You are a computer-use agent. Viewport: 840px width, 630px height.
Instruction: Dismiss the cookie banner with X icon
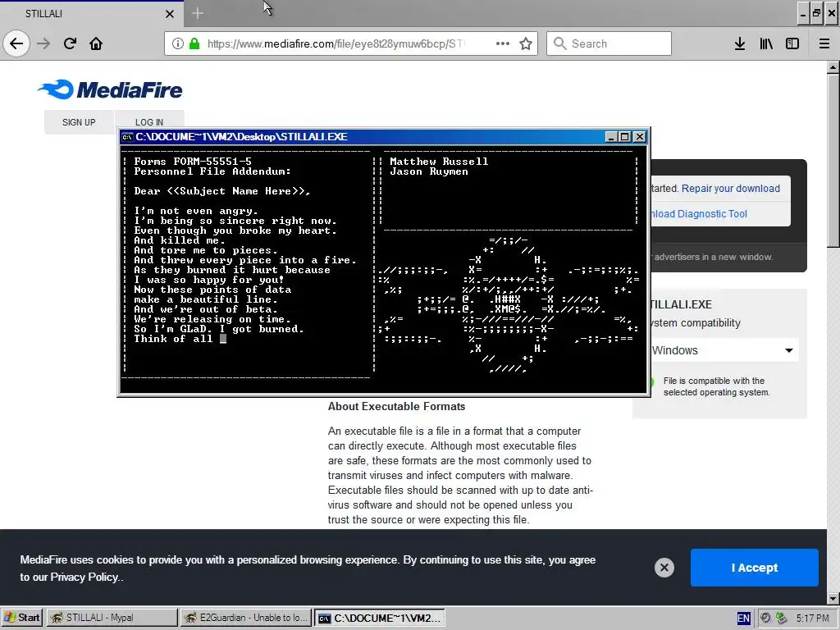click(664, 568)
